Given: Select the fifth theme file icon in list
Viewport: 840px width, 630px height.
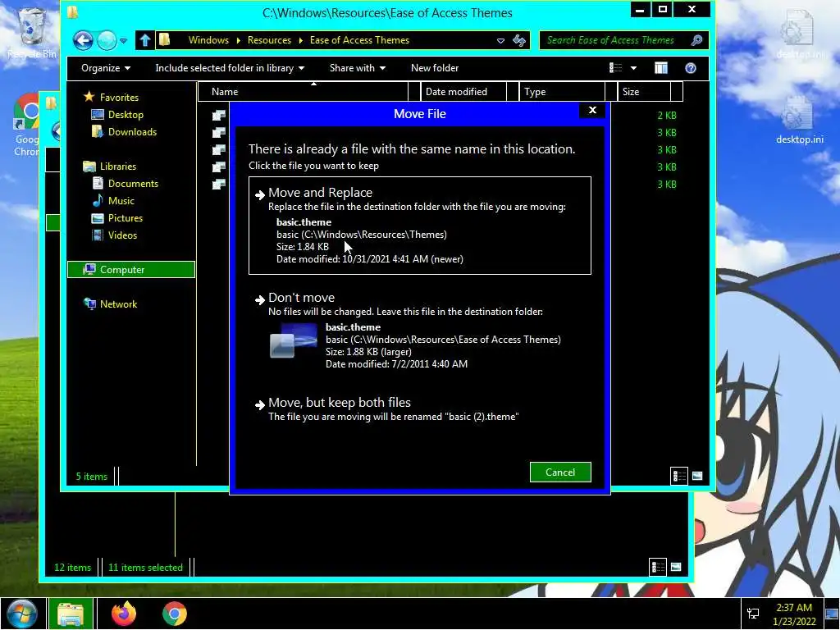Looking at the screenshot, I should (218, 184).
